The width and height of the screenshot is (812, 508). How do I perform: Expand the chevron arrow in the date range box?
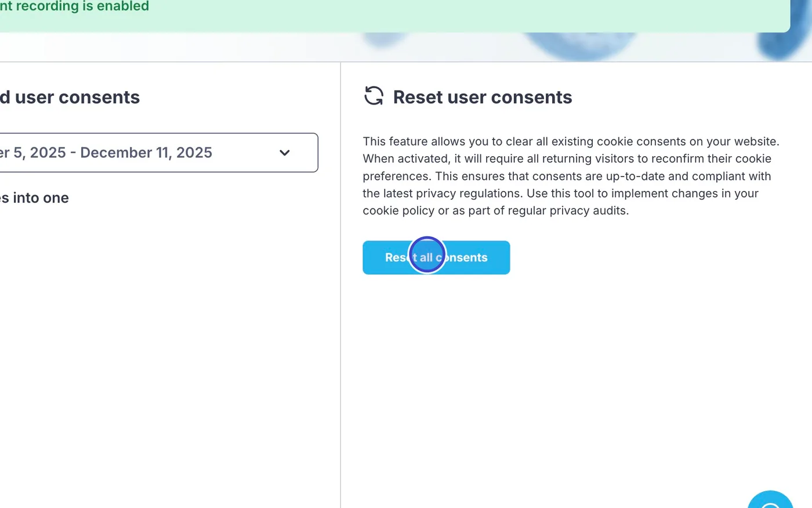click(x=284, y=153)
